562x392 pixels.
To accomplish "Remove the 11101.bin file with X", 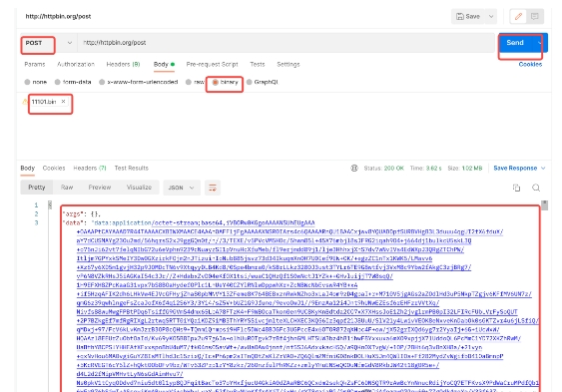I will pyautogui.click(x=63, y=102).
